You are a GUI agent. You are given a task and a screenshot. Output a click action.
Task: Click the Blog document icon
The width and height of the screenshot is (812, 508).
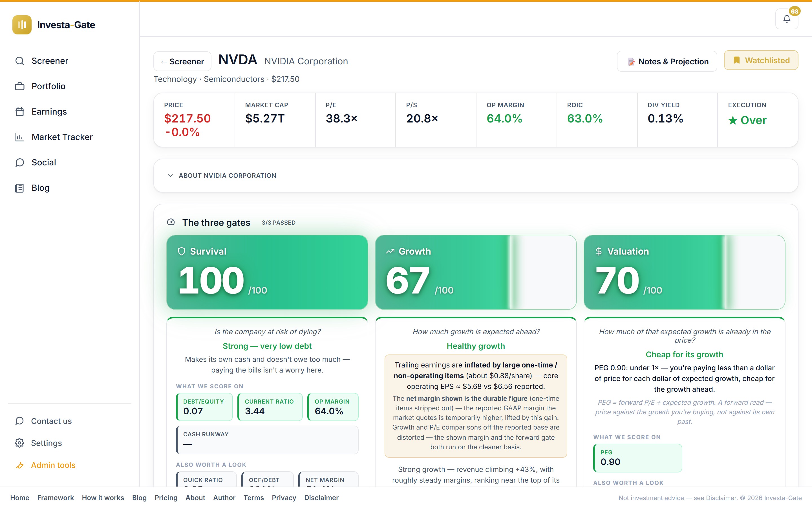pos(20,188)
